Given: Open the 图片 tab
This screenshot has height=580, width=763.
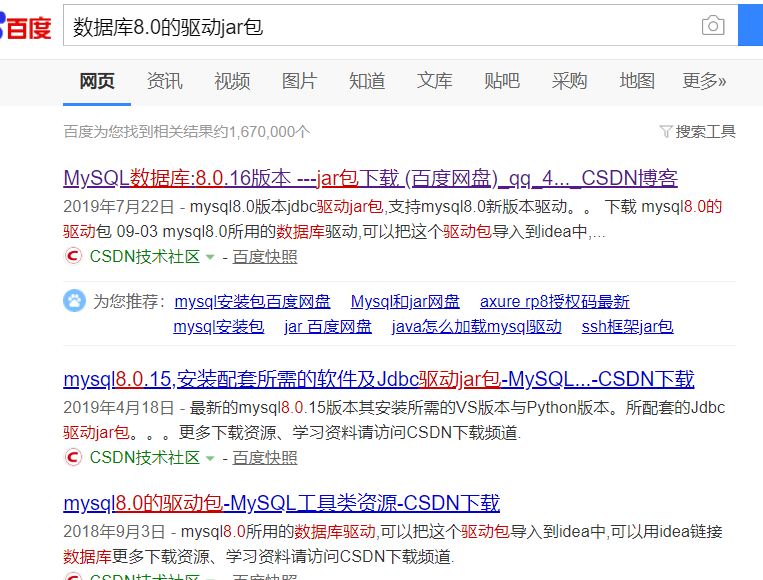Looking at the screenshot, I should (299, 81).
